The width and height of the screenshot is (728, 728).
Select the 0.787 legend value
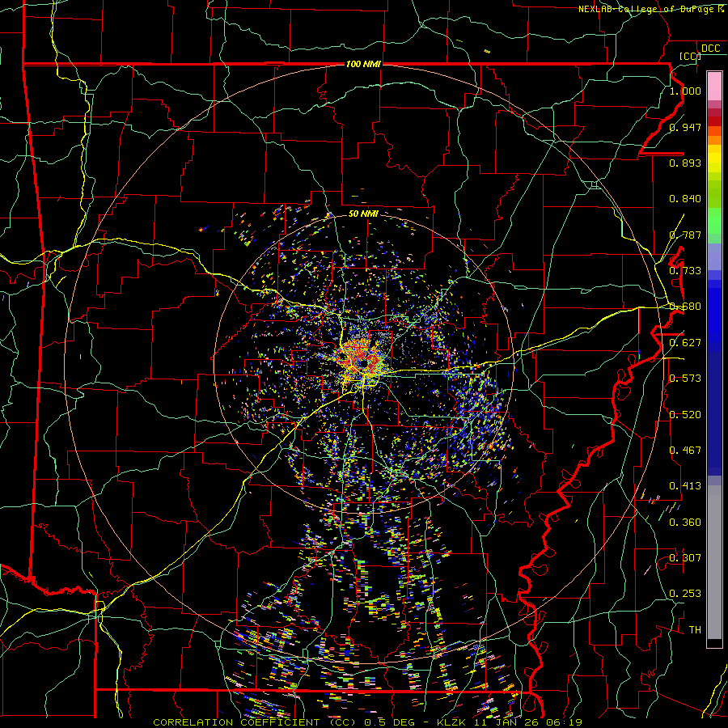coord(685,235)
